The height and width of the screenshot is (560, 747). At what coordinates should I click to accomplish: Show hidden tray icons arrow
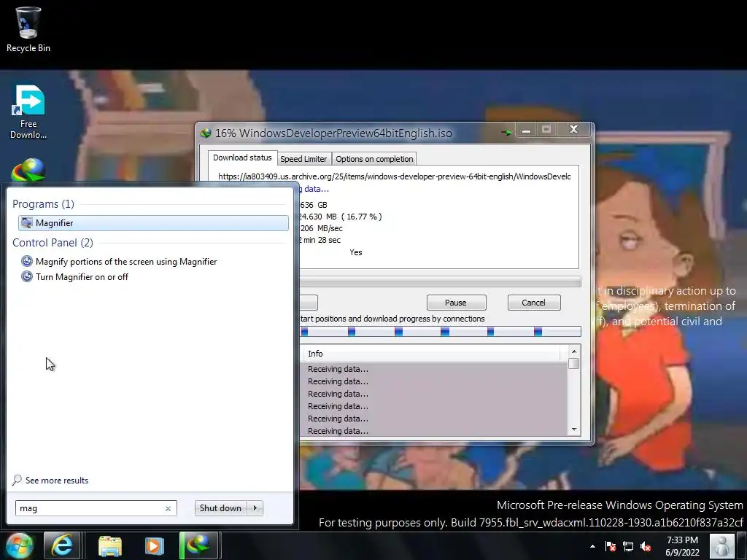coord(592,546)
